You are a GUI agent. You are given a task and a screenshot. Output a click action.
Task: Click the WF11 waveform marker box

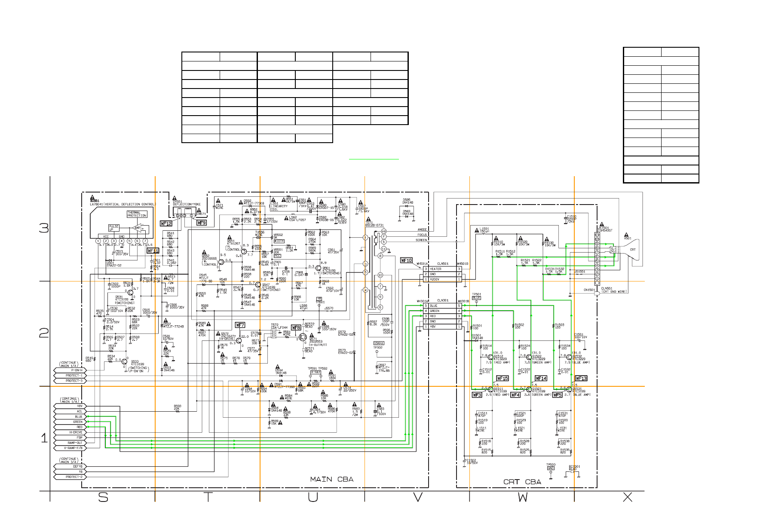pos(153,251)
